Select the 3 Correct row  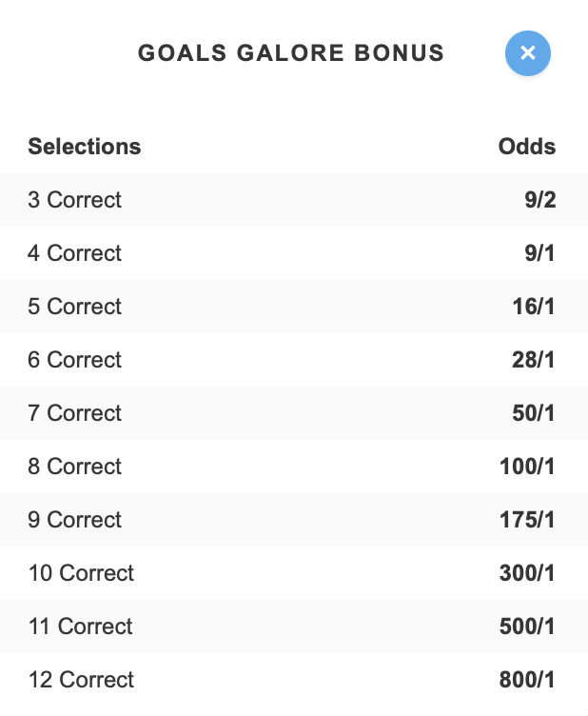pos(294,200)
